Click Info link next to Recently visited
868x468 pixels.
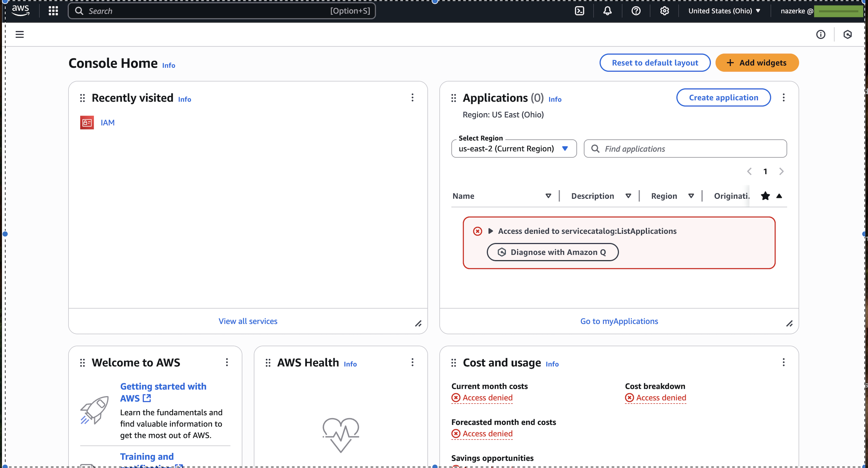[x=184, y=100]
